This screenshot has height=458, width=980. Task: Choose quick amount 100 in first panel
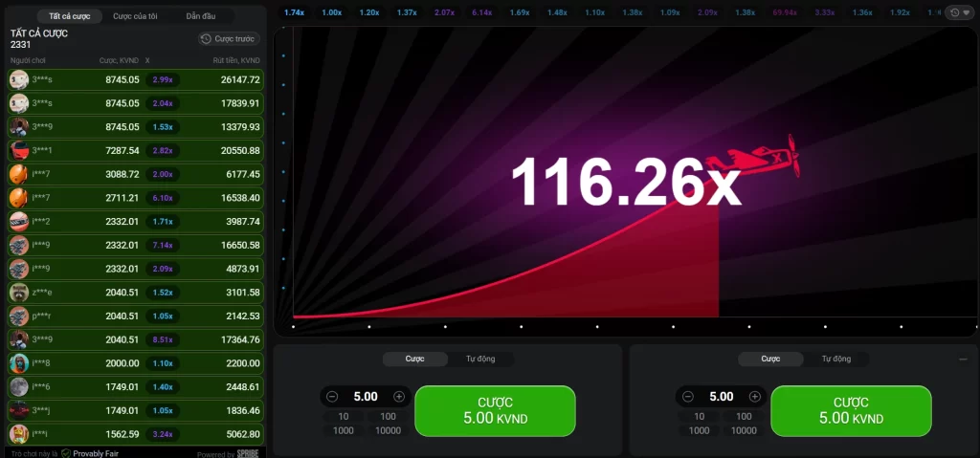click(389, 417)
